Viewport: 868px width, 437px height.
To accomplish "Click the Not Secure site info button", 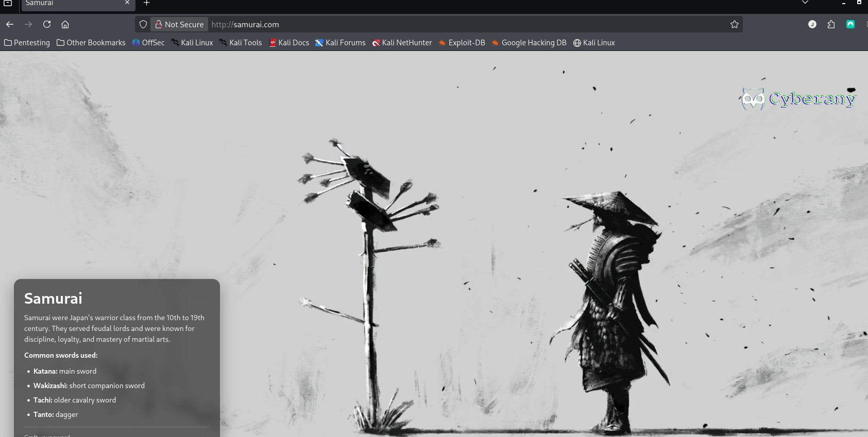I will 179,24.
